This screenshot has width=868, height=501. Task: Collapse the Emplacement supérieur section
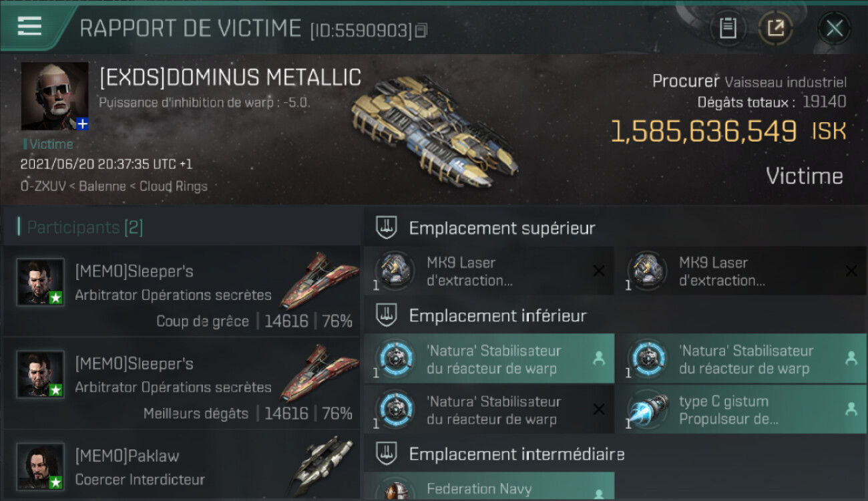point(387,228)
